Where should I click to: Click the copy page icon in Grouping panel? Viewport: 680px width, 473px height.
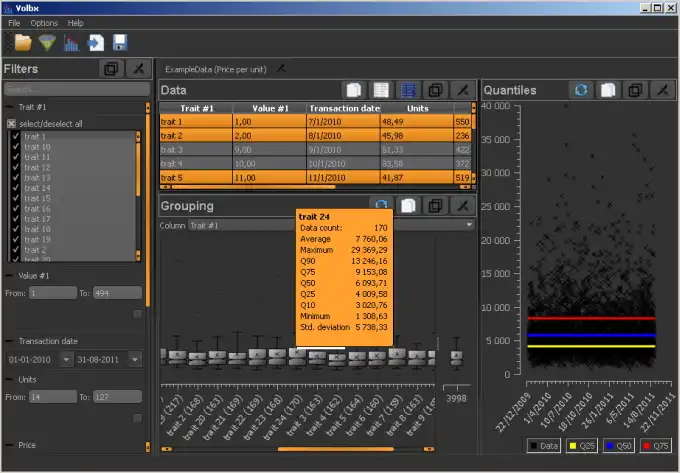pos(408,206)
